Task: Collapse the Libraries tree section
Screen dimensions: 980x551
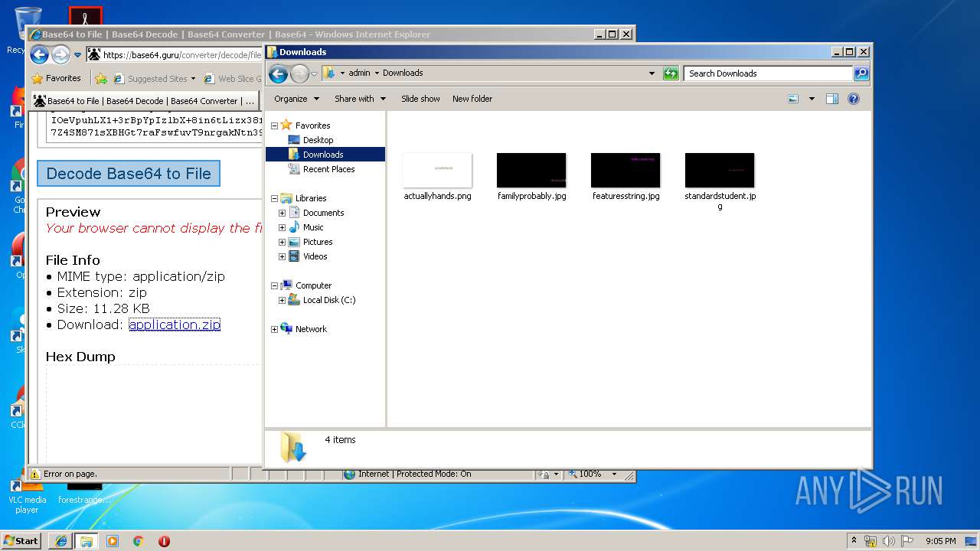Action: click(x=275, y=198)
